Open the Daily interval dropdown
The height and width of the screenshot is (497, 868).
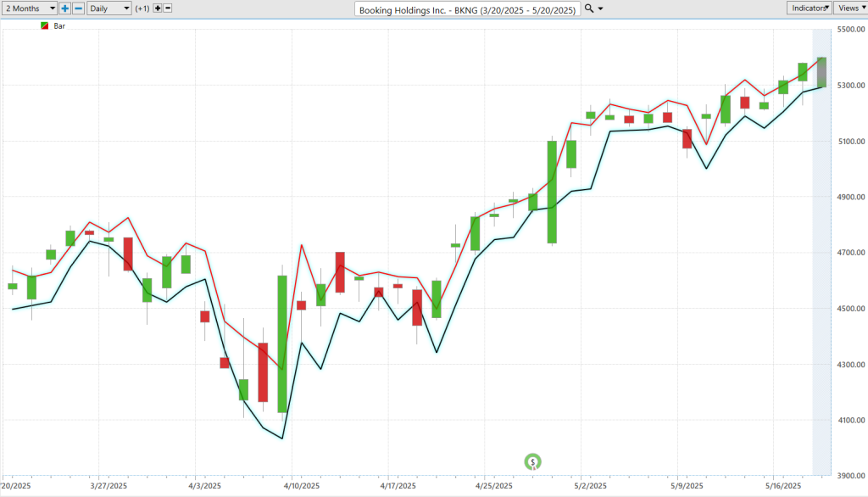click(109, 8)
